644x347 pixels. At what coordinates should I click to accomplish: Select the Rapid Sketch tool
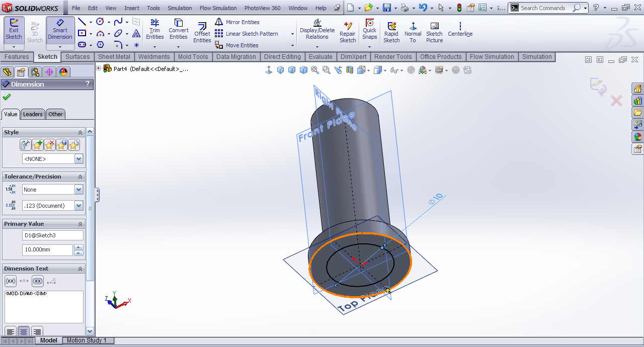(391, 33)
